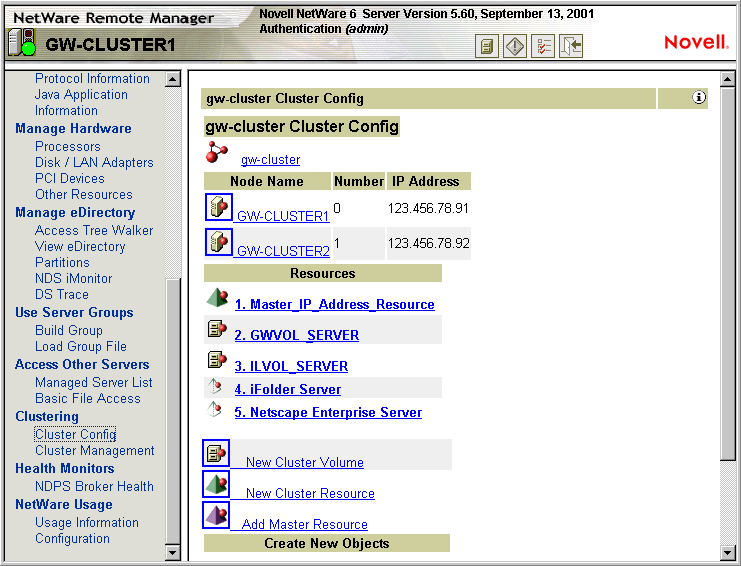
Task: Open DS Trace
Action: click(61, 295)
